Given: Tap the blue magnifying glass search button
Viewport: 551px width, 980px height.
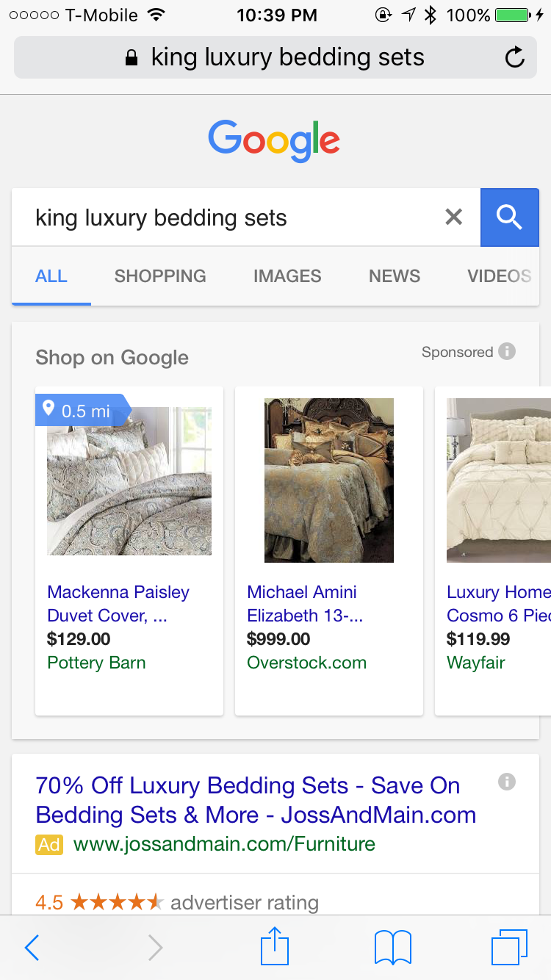Looking at the screenshot, I should click(510, 217).
